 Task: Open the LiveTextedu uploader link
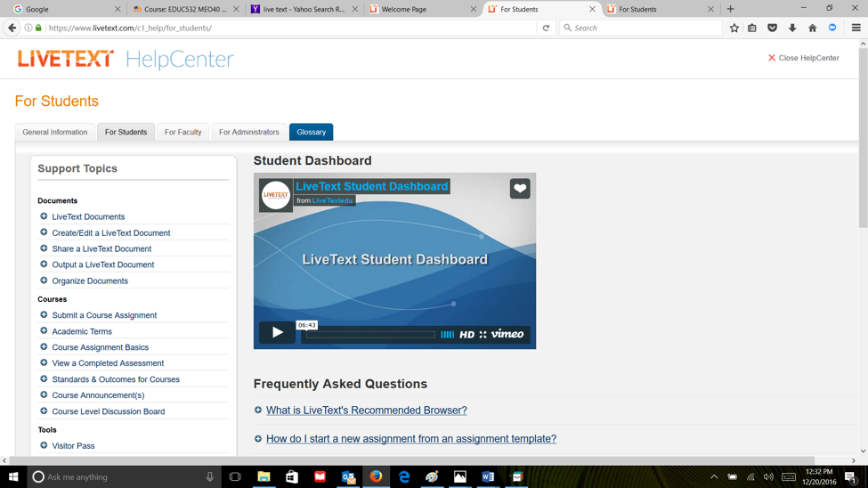coord(332,200)
